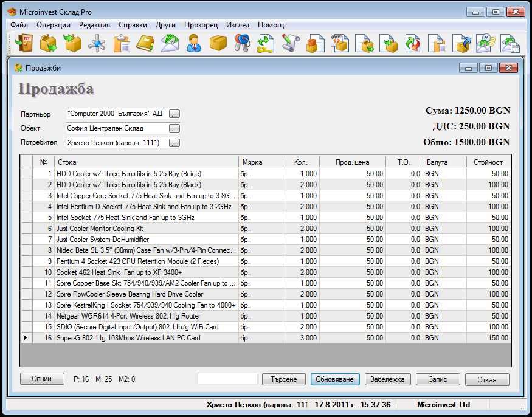Open the Обект browse '...' button
The image size is (532, 417).
pos(174,129)
